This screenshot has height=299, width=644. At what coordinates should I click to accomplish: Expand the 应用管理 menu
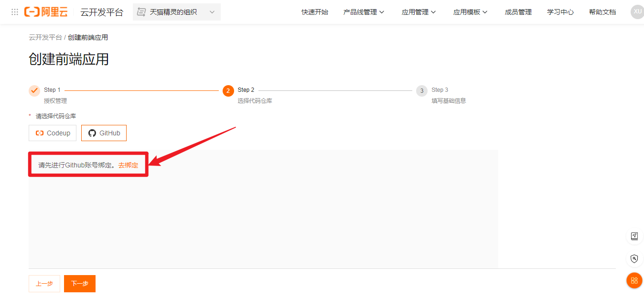pyautogui.click(x=419, y=12)
